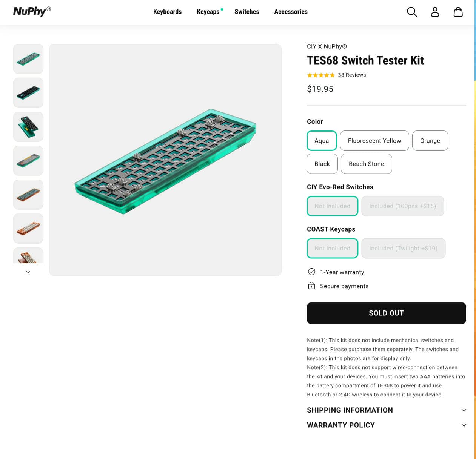Image resolution: width=476 pixels, height=459 pixels.
Task: Select the Orange color option
Action: pyautogui.click(x=430, y=141)
